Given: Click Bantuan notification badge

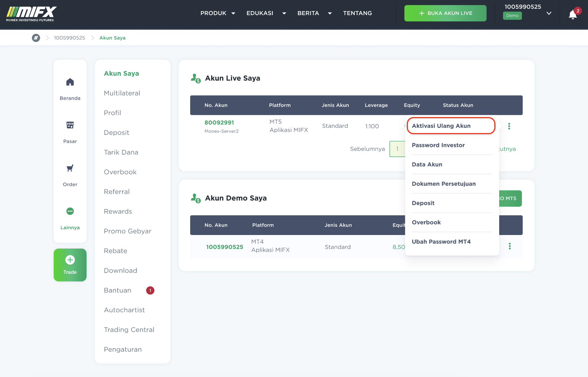Looking at the screenshot, I should tap(150, 290).
